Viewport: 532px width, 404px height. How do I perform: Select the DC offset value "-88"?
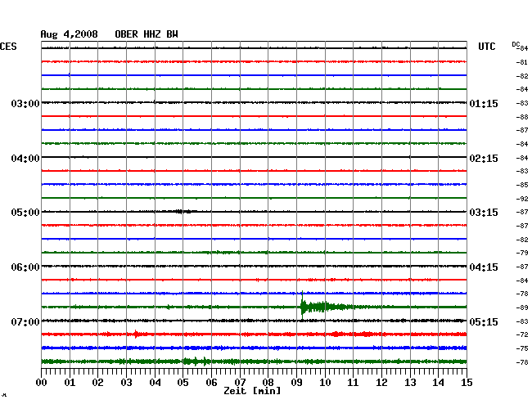click(522, 117)
